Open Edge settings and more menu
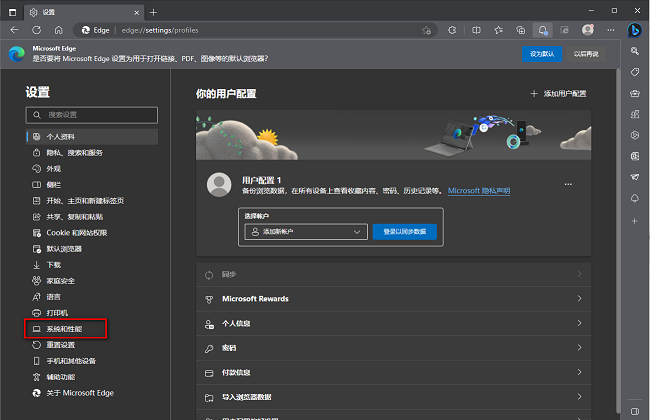Image resolution: width=650 pixels, height=420 pixels. pyautogui.click(x=611, y=30)
